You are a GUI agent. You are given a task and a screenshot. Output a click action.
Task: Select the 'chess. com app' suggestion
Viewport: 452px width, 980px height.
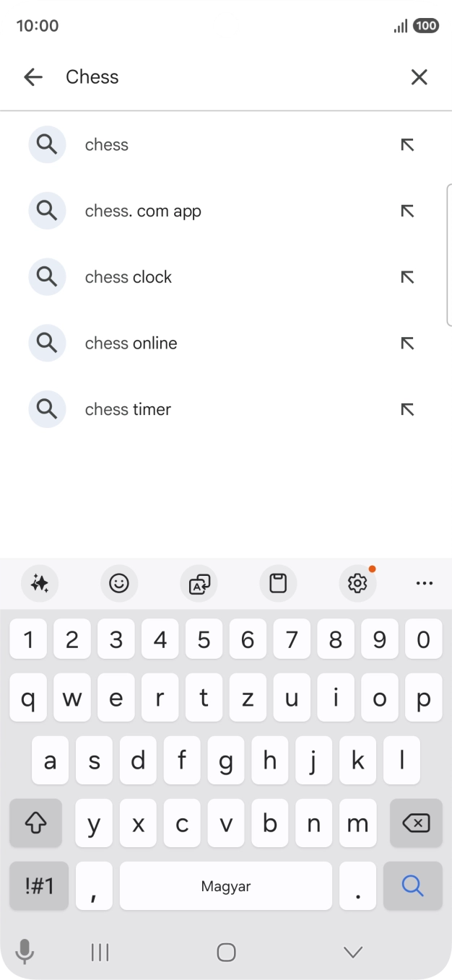tap(143, 211)
